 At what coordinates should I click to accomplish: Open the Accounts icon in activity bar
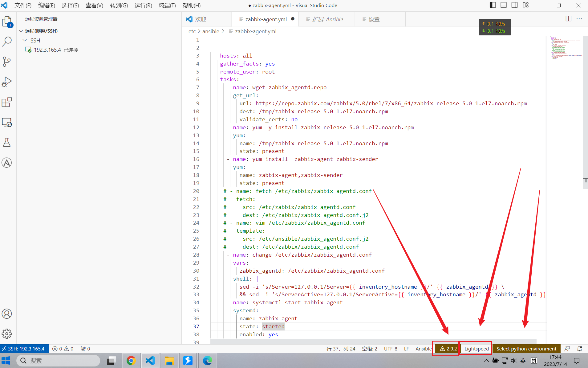point(7,314)
